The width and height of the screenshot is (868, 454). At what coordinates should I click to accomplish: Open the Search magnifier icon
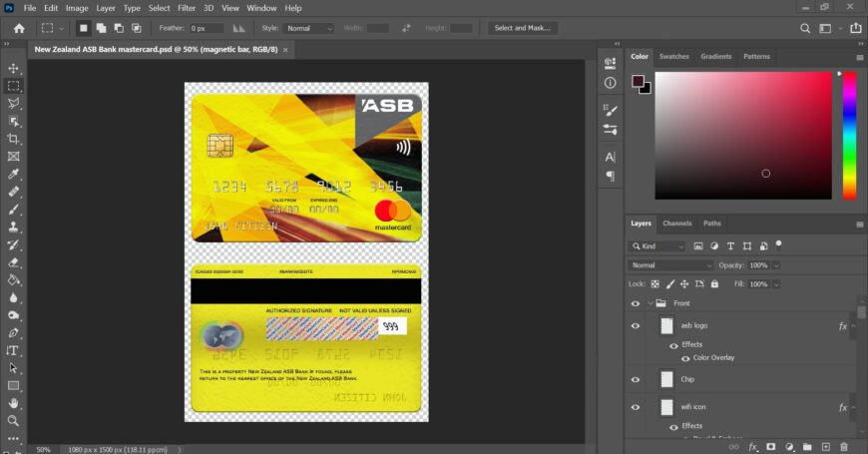[x=805, y=28]
